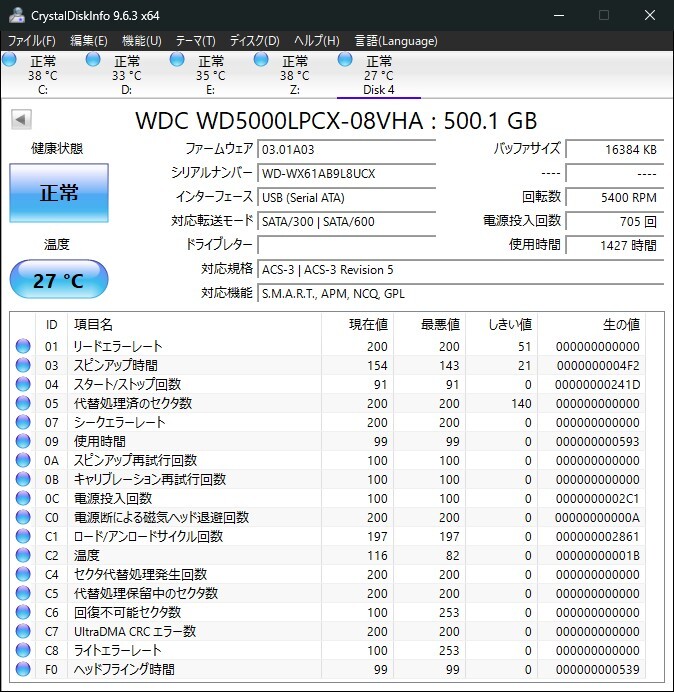Click status orb of attribute F0 row
Viewport: 674px width, 692px height.
[23, 669]
